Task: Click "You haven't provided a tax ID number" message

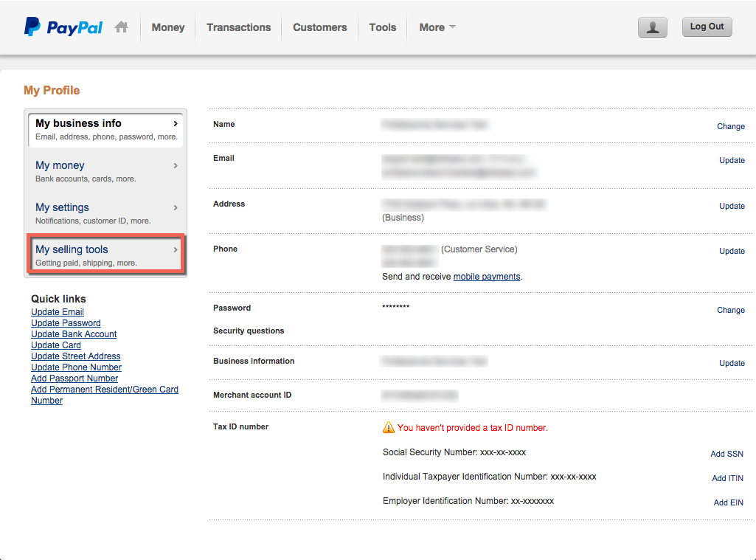Action: 473,428
